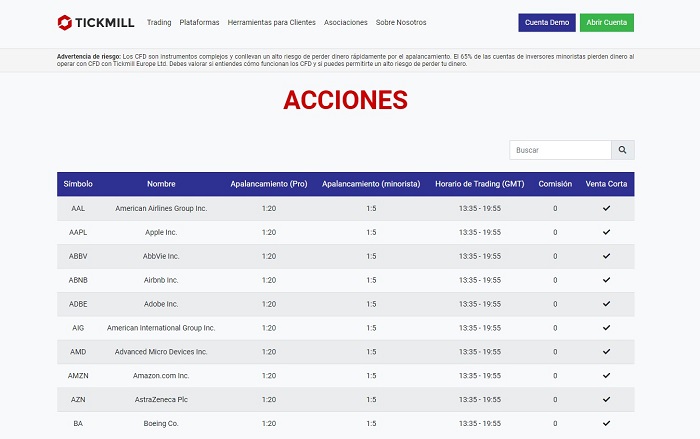Click the ACCIONES page heading

point(346,100)
